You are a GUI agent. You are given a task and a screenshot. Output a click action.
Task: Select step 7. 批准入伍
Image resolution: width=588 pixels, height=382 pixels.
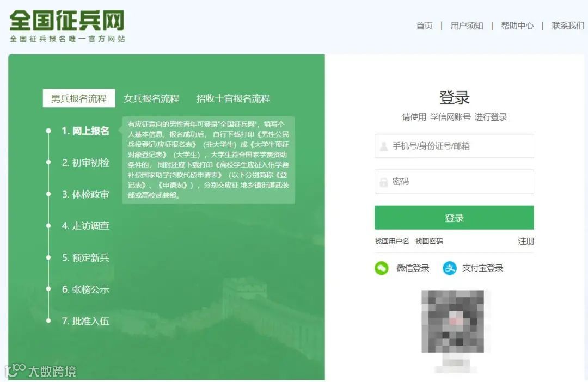85,321
